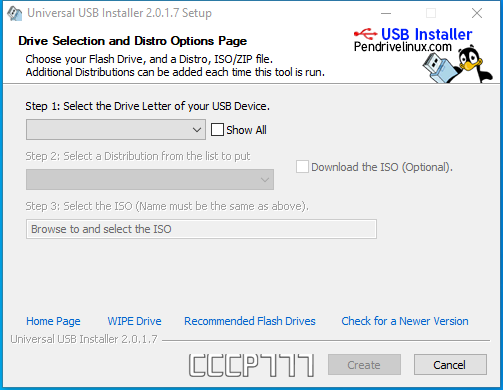Click the Step 2 Select a Distribution label
503x390 pixels.
coord(138,156)
